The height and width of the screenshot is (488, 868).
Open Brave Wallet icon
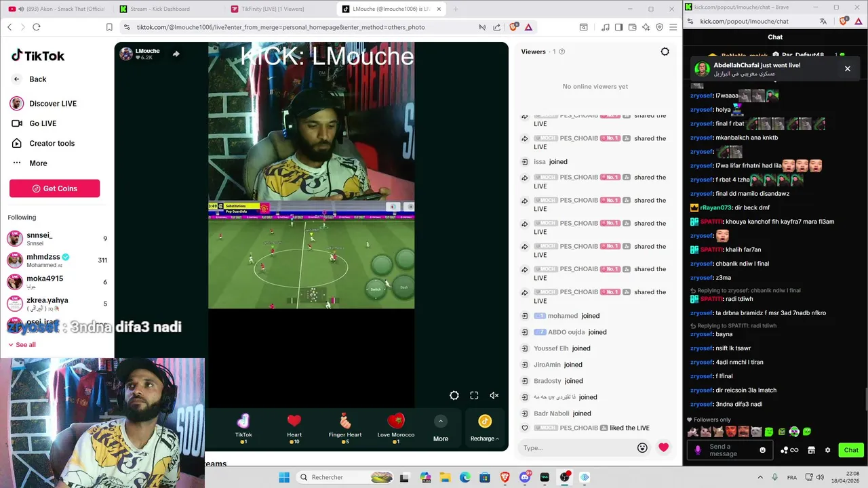click(632, 27)
